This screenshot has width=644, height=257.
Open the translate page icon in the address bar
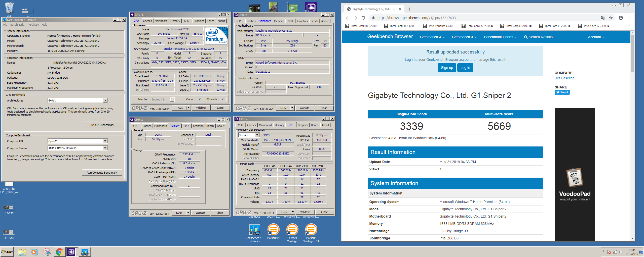[602, 18]
